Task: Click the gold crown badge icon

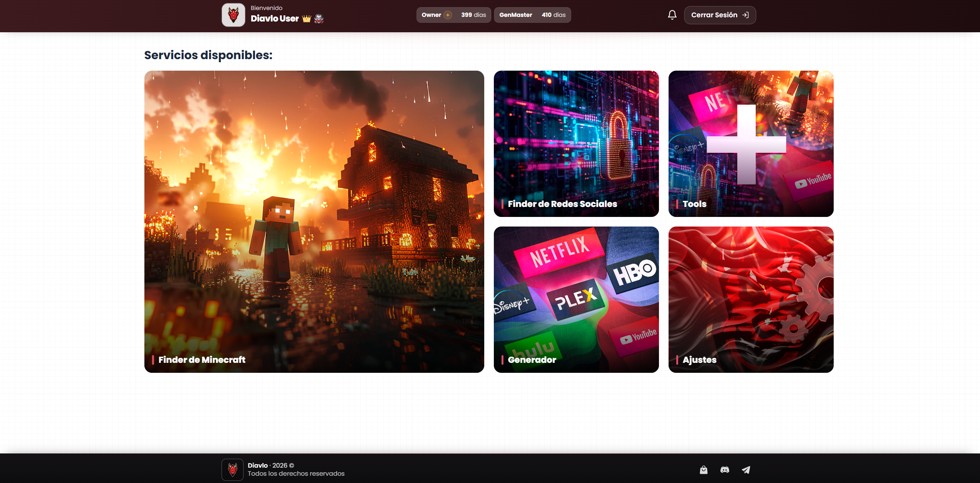Action: point(306,19)
